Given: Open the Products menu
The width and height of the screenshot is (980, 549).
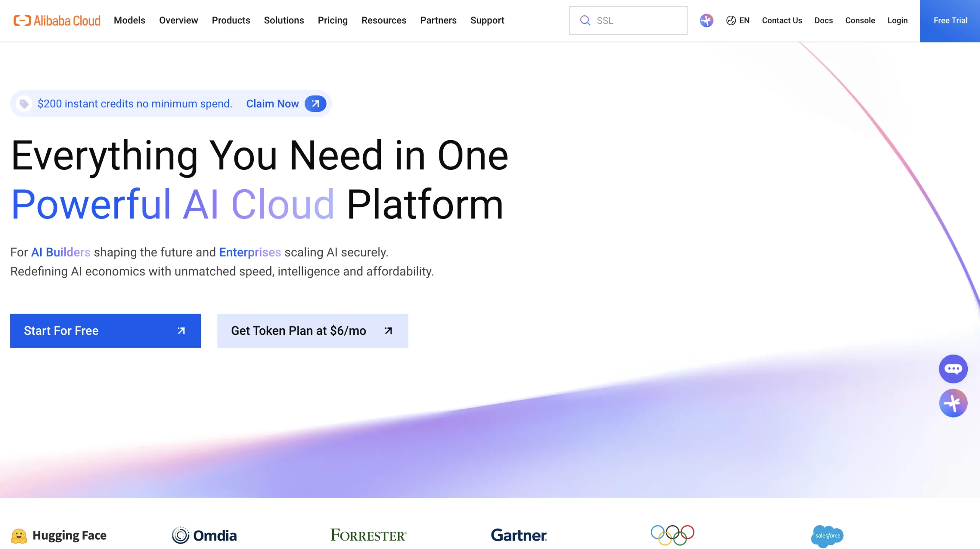Looking at the screenshot, I should pos(231,20).
